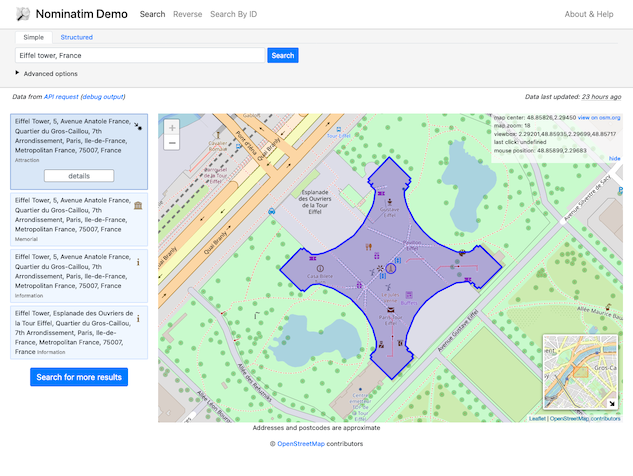The image size is (633, 476).
Task: Select the Eiffel Tower Memorial result
Action: (x=79, y=220)
